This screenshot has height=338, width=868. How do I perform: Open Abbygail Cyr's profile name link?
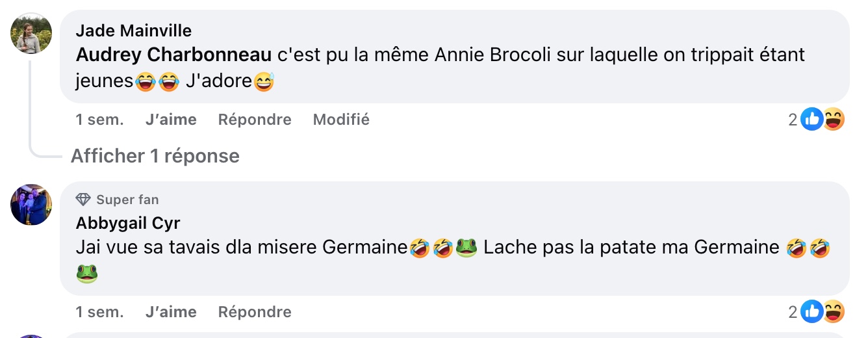point(128,223)
